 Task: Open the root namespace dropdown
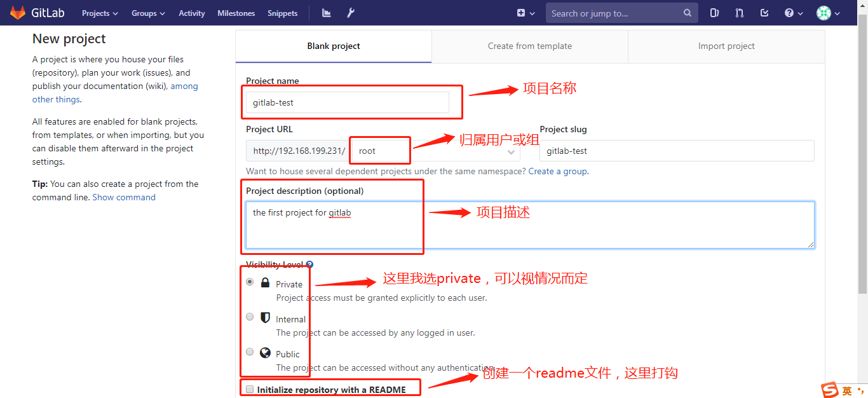pos(435,151)
